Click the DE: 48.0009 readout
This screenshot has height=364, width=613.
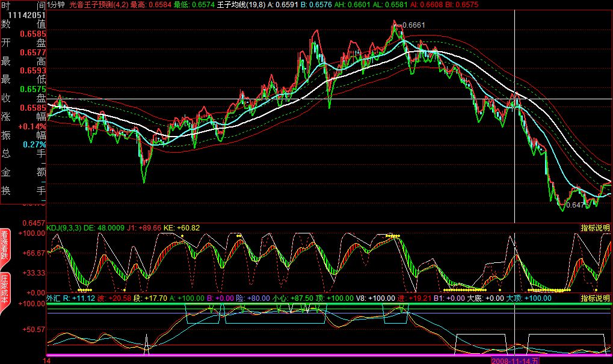[x=104, y=228]
